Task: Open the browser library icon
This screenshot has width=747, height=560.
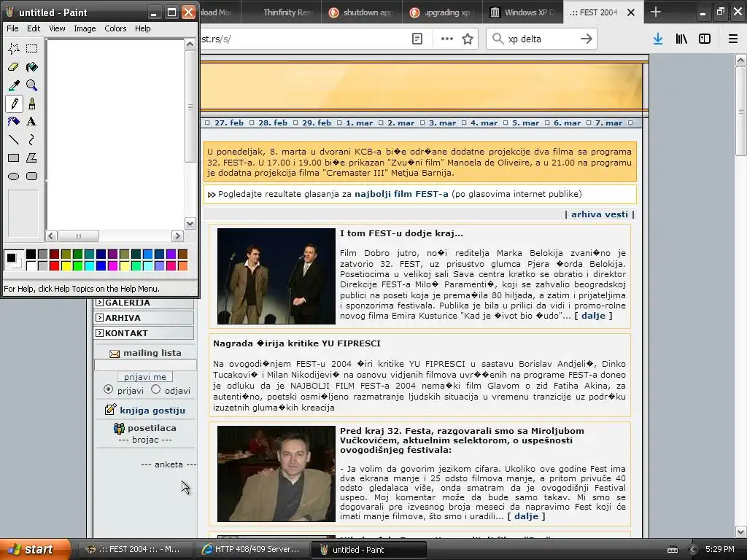Action: [x=682, y=39]
